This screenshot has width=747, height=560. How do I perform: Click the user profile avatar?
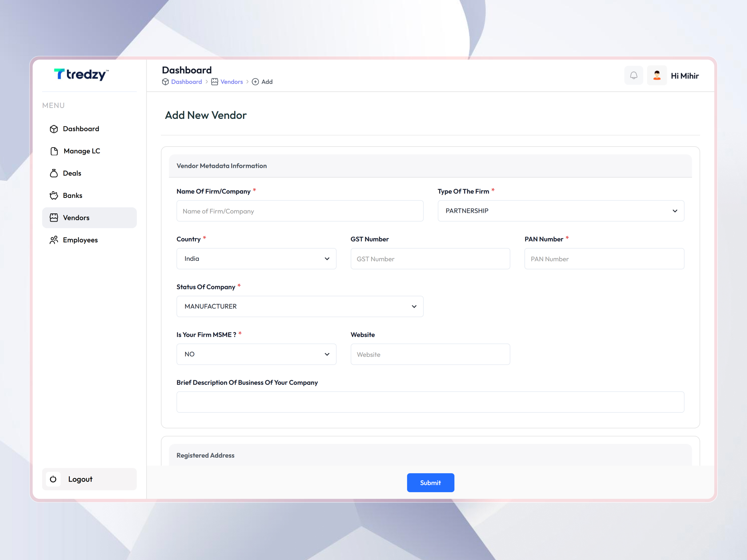pos(657,75)
